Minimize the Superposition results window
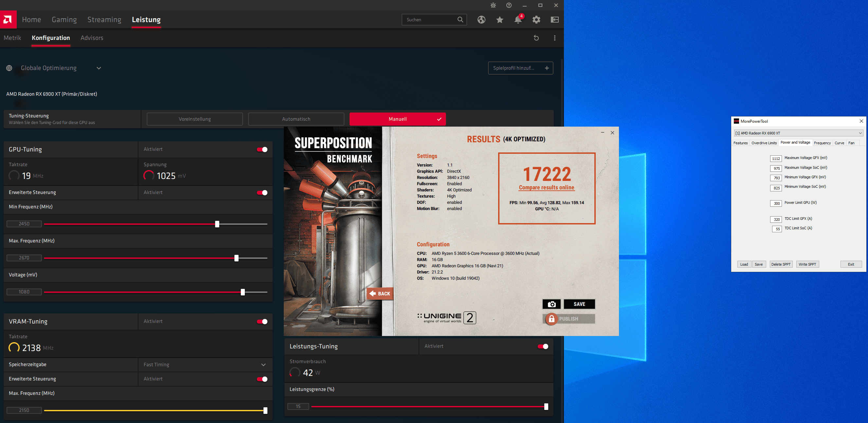The width and height of the screenshot is (868, 423). 603,133
